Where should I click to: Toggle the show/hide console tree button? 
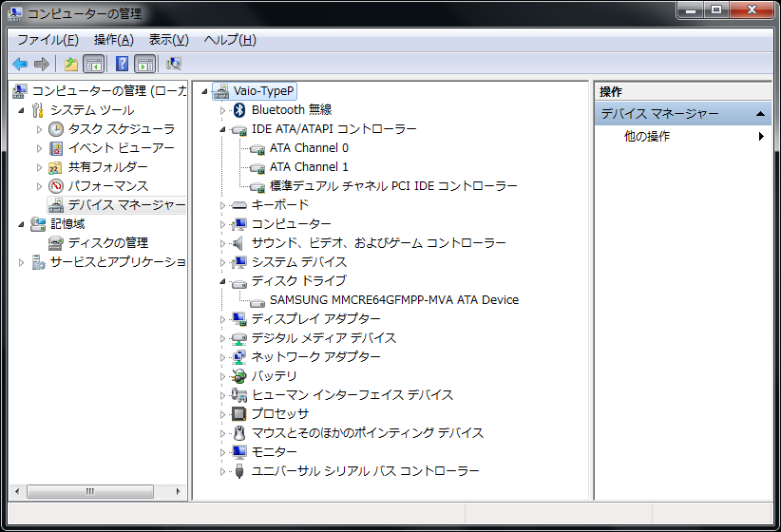(93, 64)
